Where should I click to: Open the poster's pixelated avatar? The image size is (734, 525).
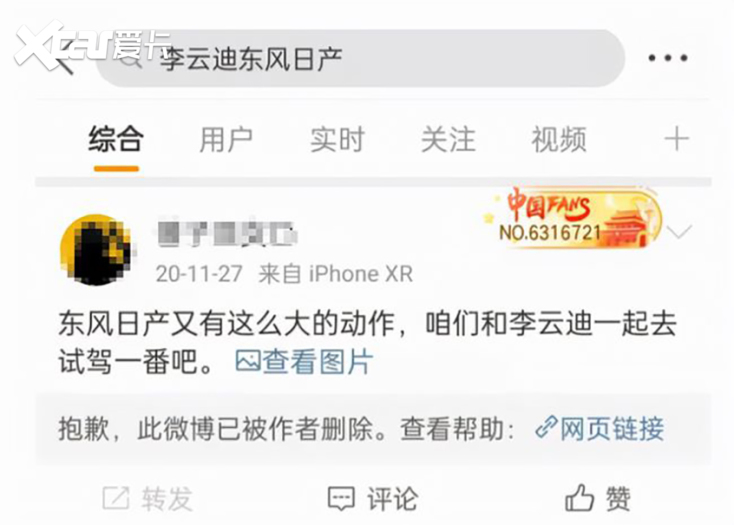coord(97,249)
